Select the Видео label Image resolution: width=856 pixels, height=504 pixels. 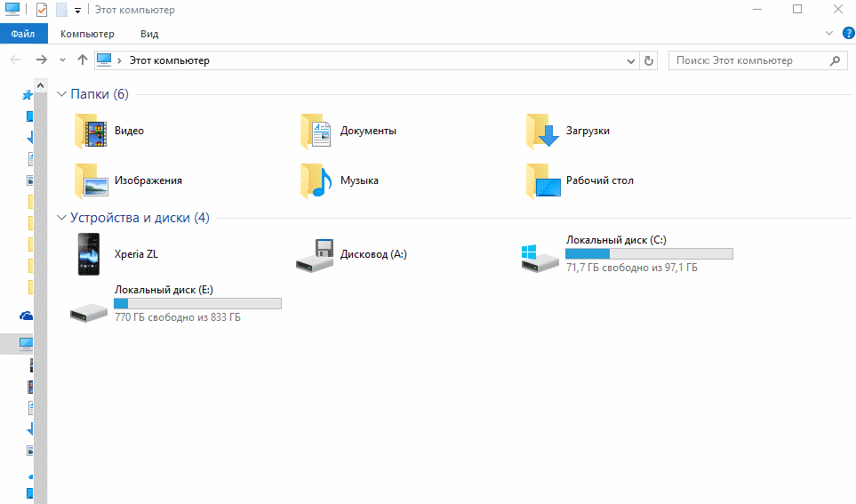point(130,131)
